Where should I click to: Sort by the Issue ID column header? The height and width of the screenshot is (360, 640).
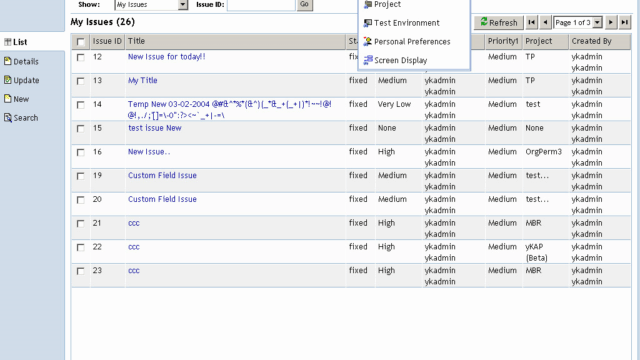coord(107,41)
